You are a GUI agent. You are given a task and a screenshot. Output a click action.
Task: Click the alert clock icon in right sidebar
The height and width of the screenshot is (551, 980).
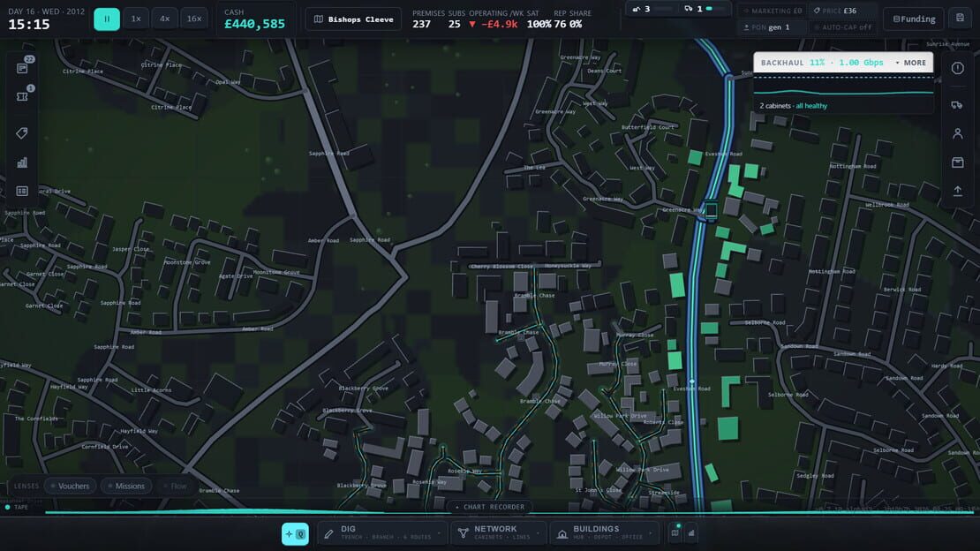tap(958, 68)
